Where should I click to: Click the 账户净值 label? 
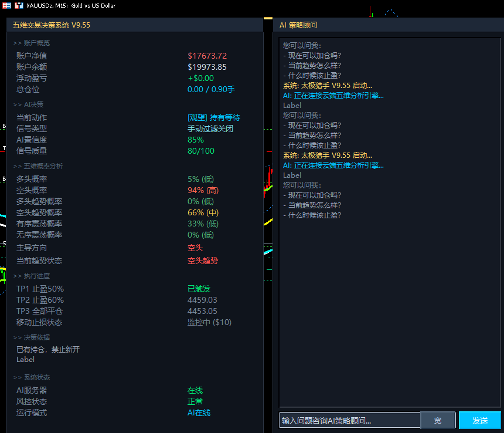click(x=32, y=56)
